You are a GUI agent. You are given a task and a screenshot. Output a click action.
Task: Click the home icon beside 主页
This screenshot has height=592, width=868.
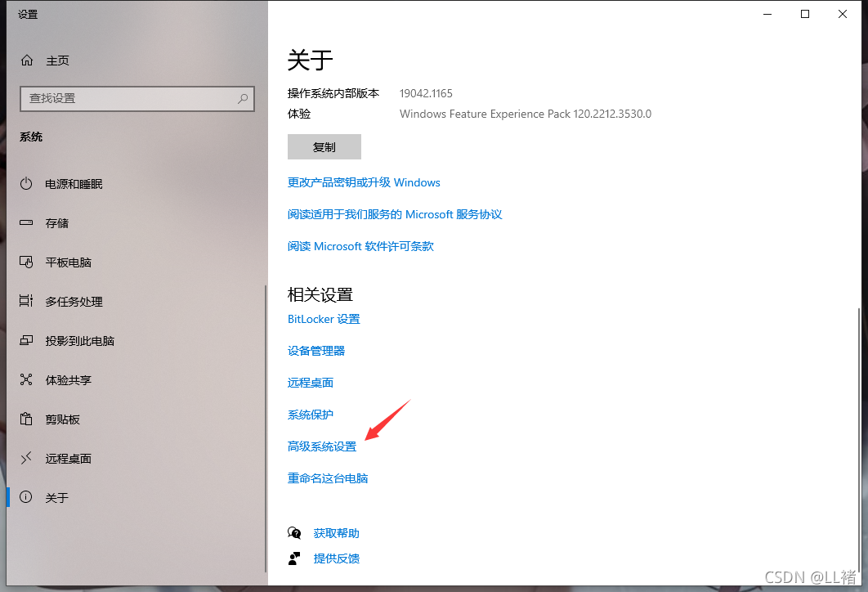[28, 60]
